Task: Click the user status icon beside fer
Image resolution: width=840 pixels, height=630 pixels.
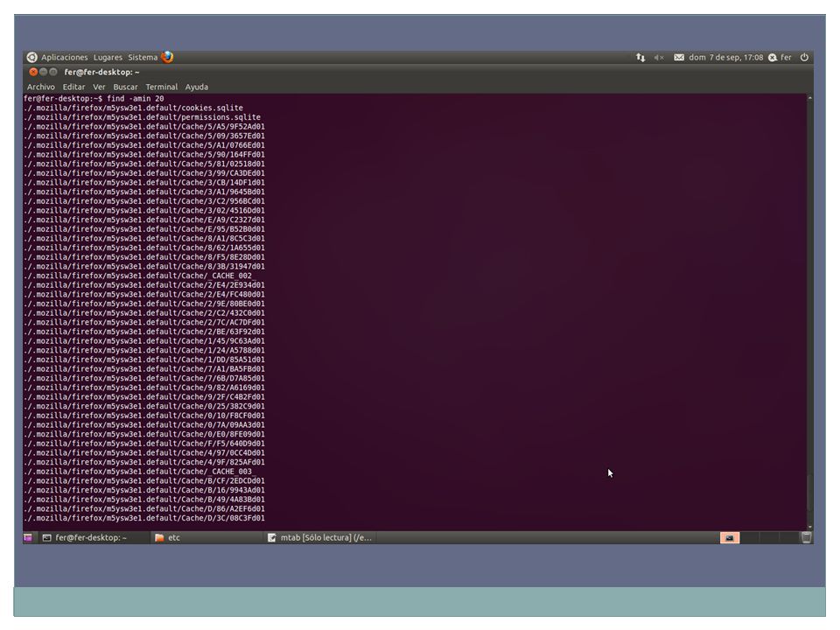Action: [773, 58]
